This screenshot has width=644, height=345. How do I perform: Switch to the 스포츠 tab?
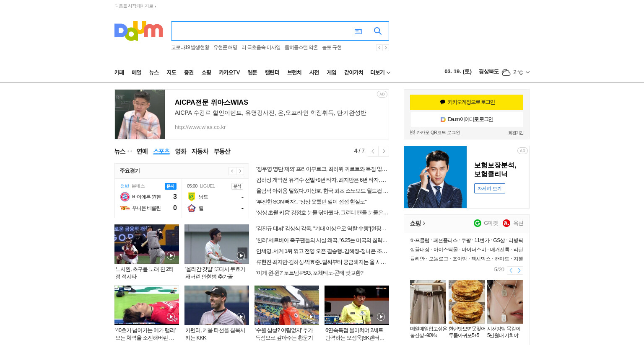coord(161,151)
